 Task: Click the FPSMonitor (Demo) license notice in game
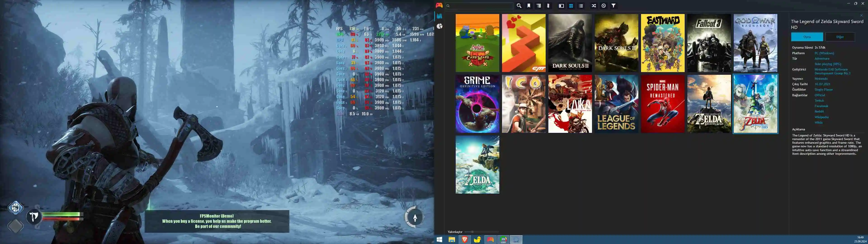tap(217, 221)
